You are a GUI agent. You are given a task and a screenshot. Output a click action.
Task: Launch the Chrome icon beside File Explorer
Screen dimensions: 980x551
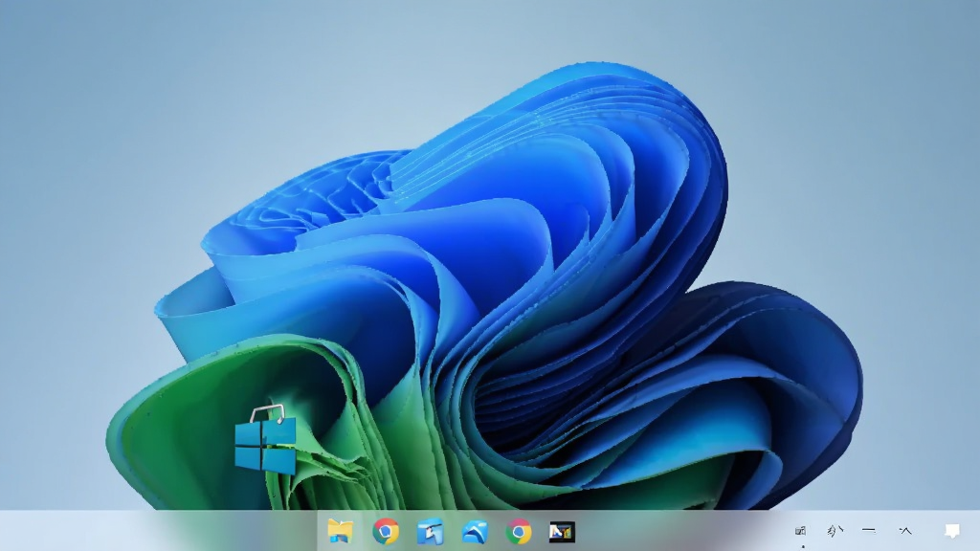[386, 532]
